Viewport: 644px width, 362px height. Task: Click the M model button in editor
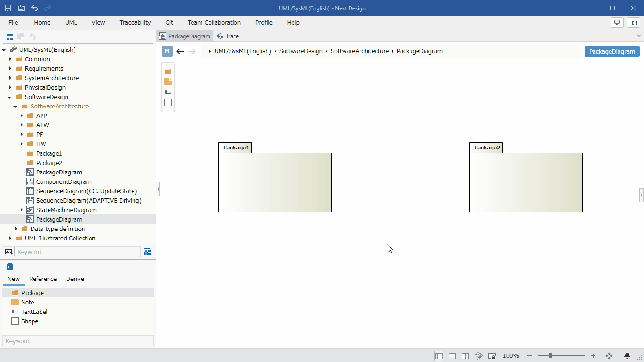(167, 51)
